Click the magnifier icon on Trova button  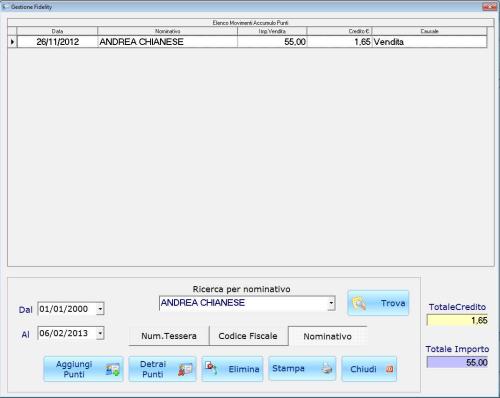point(359,303)
